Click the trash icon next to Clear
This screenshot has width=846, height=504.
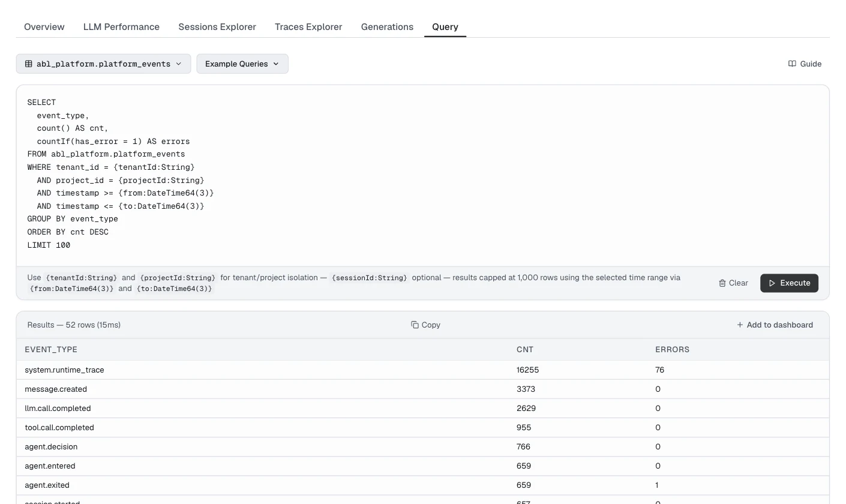[x=722, y=283]
